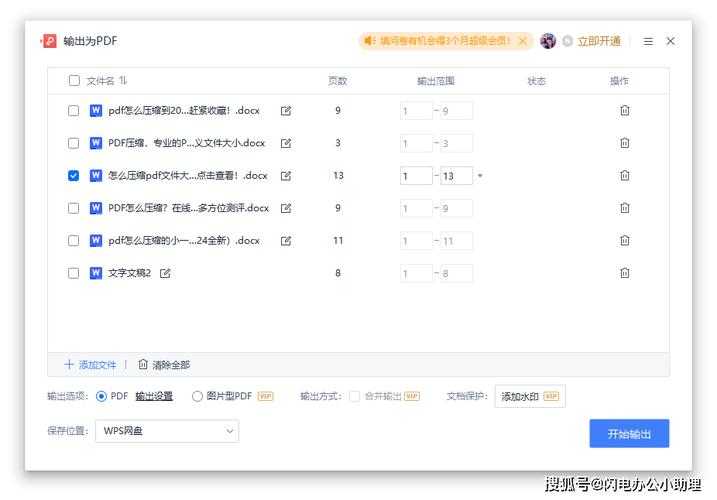Viewport: 717px width, 500px height.
Task: Rename file 怎么压缩pdf文件大 via edit icon
Action: coord(286,176)
